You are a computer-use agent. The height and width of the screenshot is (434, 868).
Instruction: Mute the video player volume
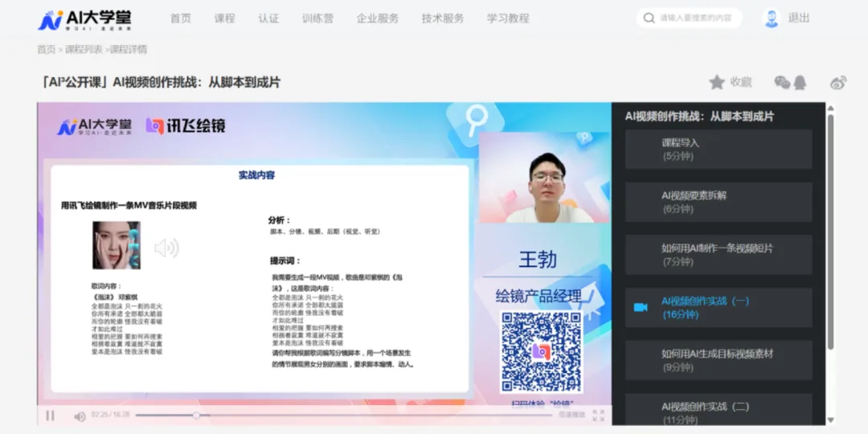click(80, 416)
